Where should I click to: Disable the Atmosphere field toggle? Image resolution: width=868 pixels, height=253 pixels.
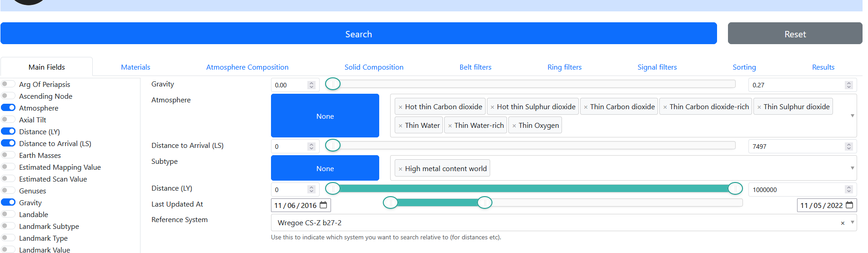[8, 108]
